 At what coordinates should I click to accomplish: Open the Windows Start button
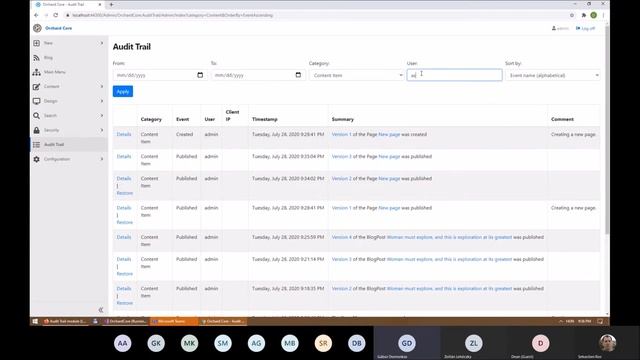[35, 321]
